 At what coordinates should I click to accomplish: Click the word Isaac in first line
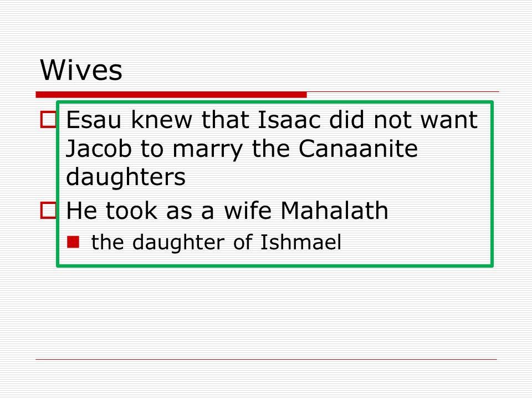(289, 120)
